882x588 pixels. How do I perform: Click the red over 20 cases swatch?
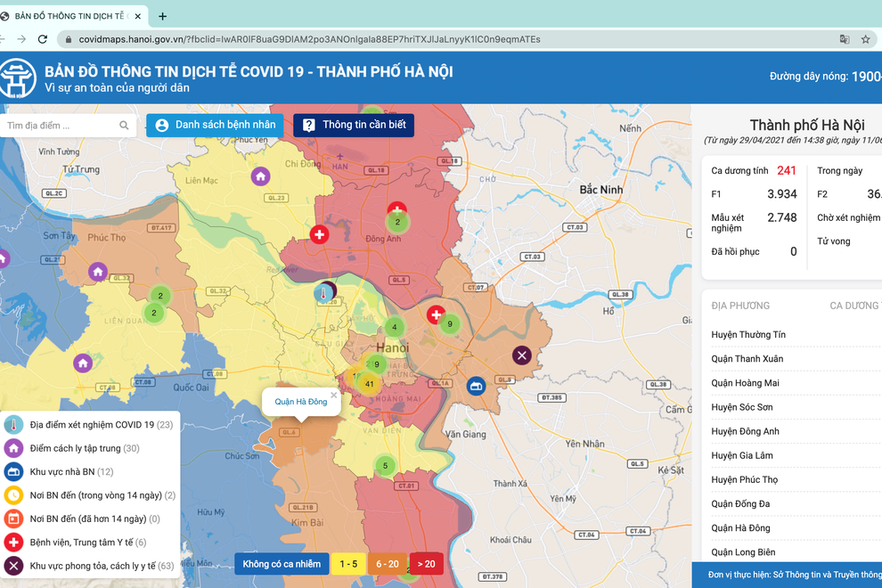[425, 563]
